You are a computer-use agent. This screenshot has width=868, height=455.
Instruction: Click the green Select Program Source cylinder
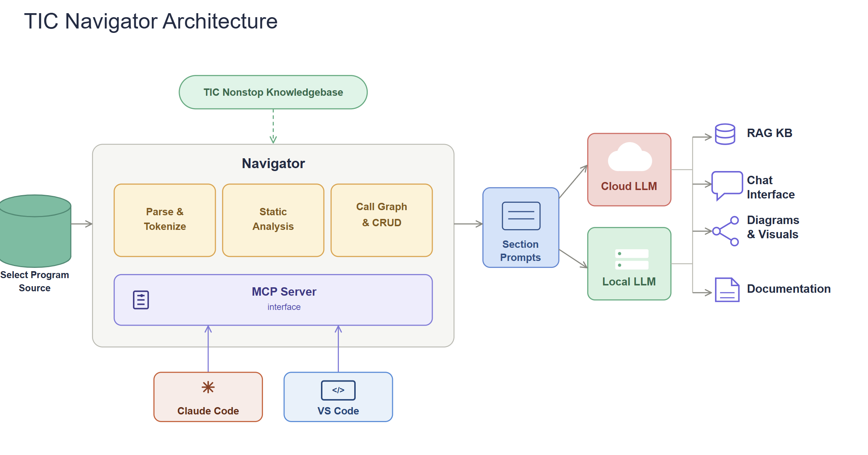[x=35, y=231]
